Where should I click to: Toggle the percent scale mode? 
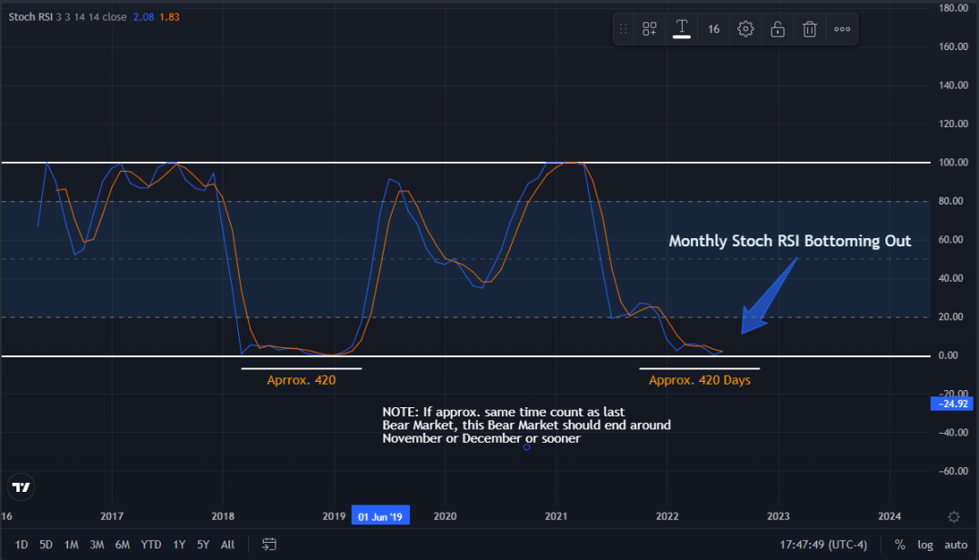coord(900,545)
